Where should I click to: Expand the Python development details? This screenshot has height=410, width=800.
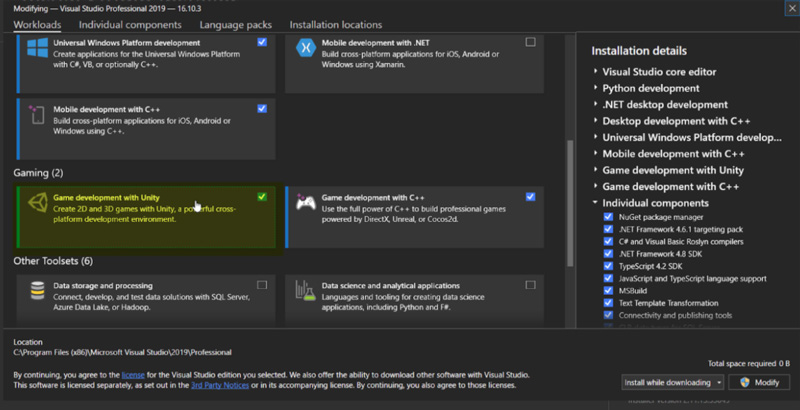coord(595,88)
